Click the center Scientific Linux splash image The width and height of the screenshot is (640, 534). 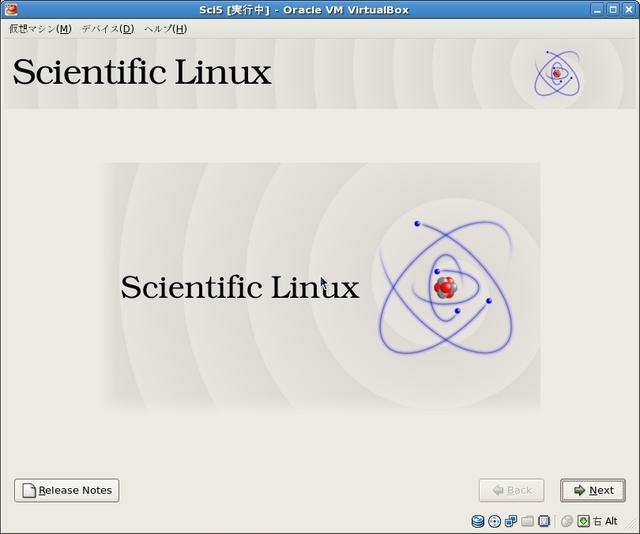tap(320, 288)
